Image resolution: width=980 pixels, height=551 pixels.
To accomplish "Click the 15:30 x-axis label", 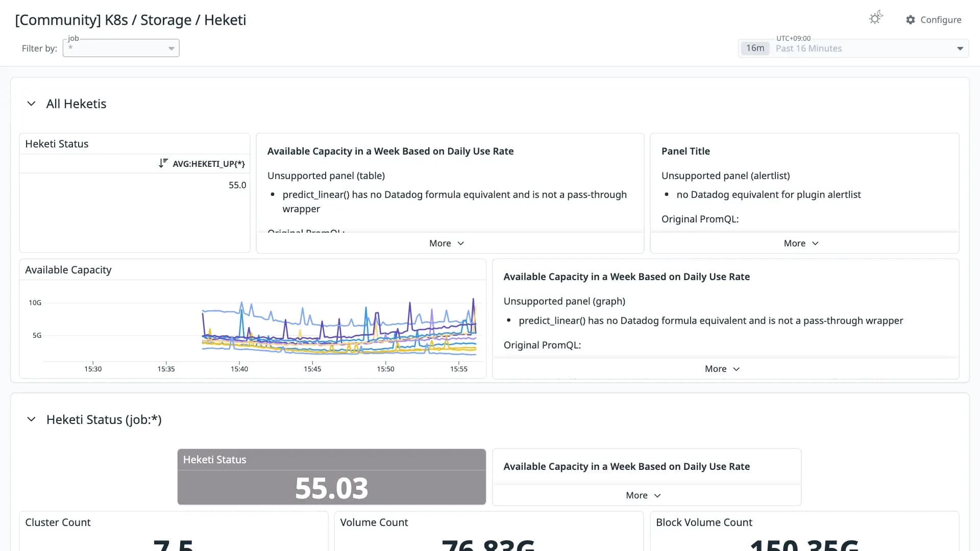I will (93, 369).
